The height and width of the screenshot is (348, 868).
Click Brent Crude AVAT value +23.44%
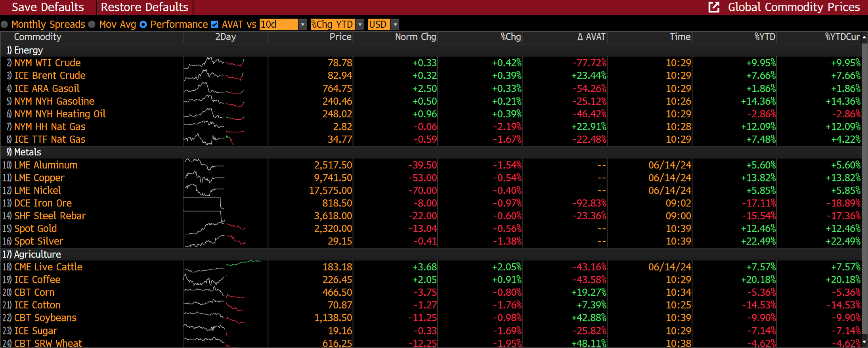589,75
